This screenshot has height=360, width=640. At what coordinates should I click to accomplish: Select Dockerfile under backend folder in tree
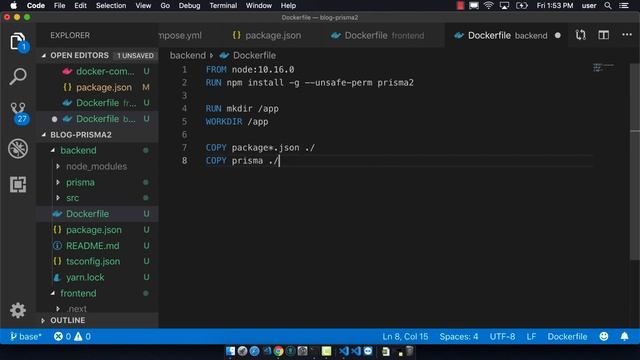tap(97, 214)
